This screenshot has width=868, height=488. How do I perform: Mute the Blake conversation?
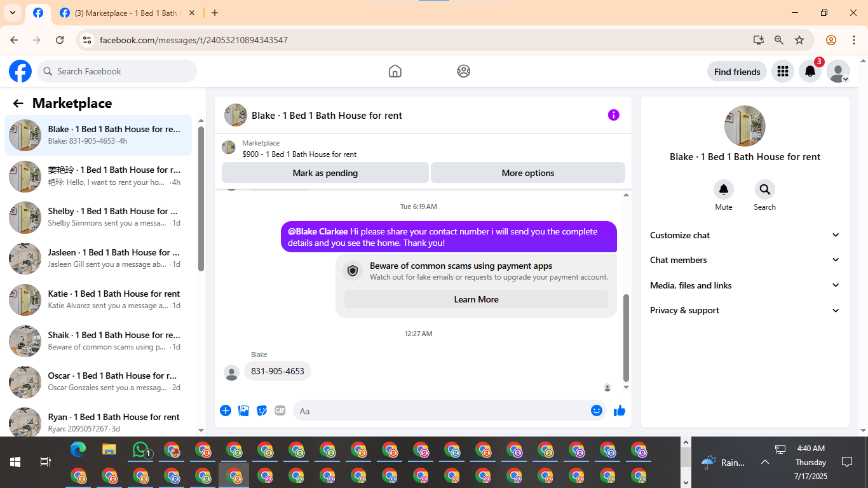724,189
